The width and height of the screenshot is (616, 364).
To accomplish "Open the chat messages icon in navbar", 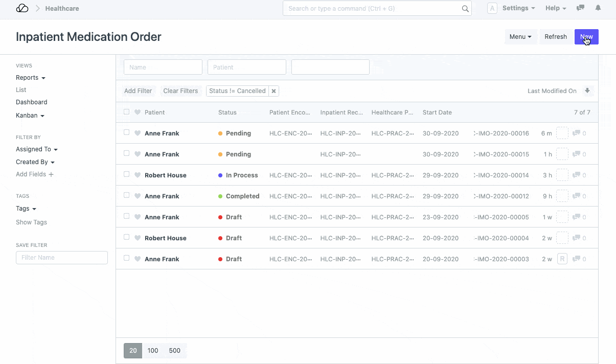I will pyautogui.click(x=580, y=8).
